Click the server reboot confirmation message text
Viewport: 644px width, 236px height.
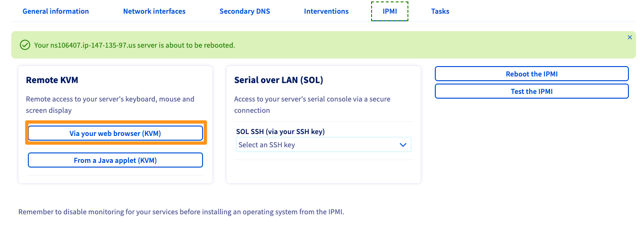click(135, 45)
